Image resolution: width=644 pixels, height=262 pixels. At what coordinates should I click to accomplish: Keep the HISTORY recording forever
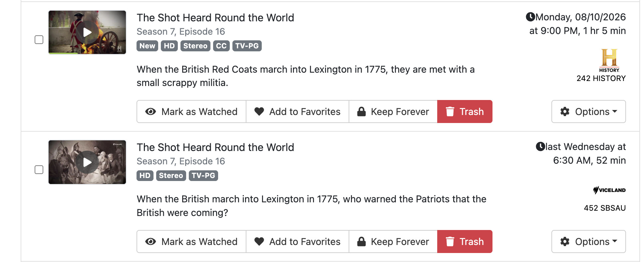393,112
